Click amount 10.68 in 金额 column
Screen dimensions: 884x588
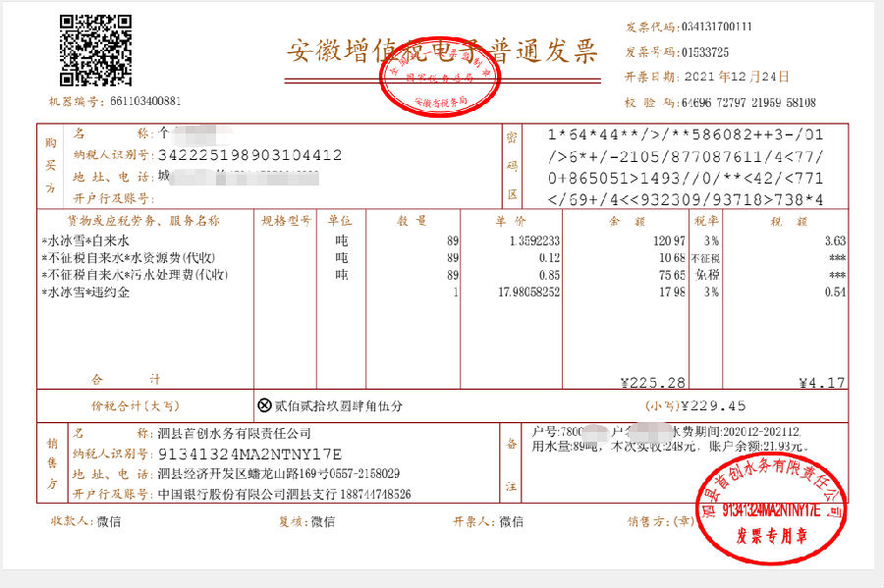[672, 258]
